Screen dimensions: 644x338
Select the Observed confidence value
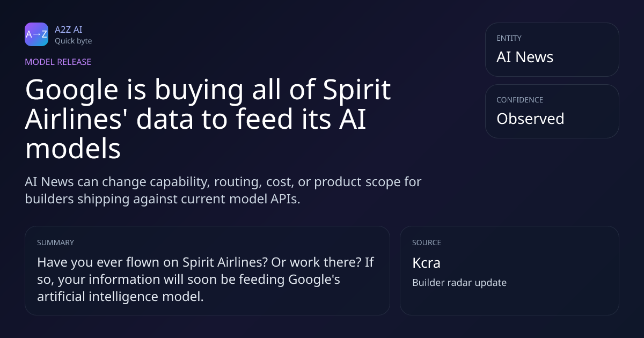530,119
